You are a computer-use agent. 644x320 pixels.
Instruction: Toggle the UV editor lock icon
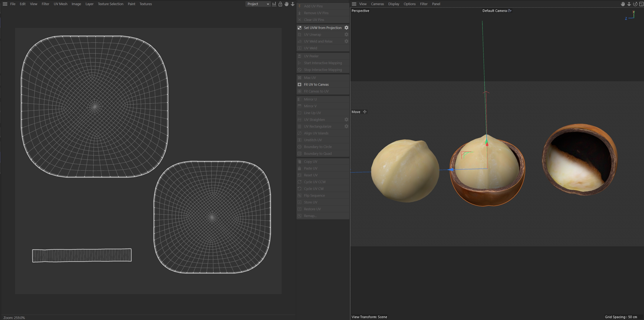[x=280, y=4]
